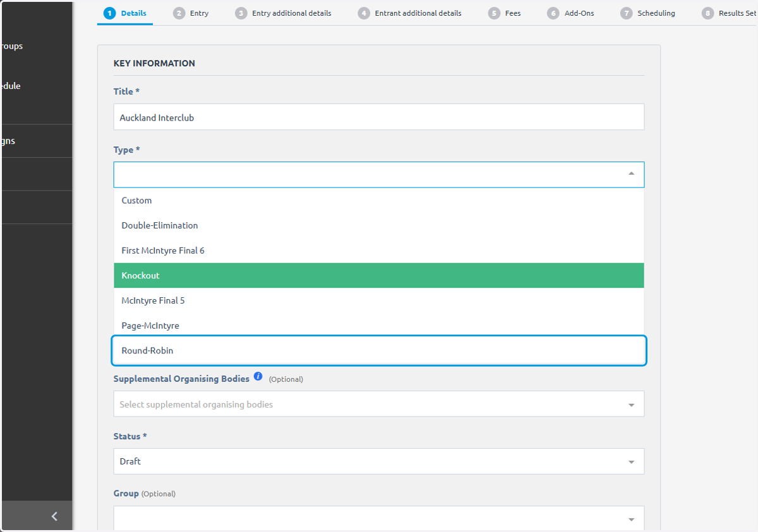This screenshot has height=532, width=758.
Task: Open the Status dropdown showing Draft
Action: [379, 461]
